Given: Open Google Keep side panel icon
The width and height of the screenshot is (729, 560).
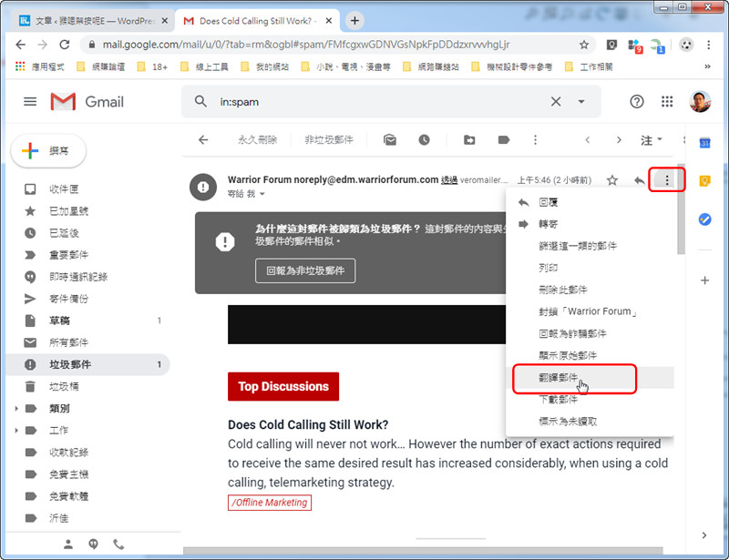Looking at the screenshot, I should click(x=704, y=181).
